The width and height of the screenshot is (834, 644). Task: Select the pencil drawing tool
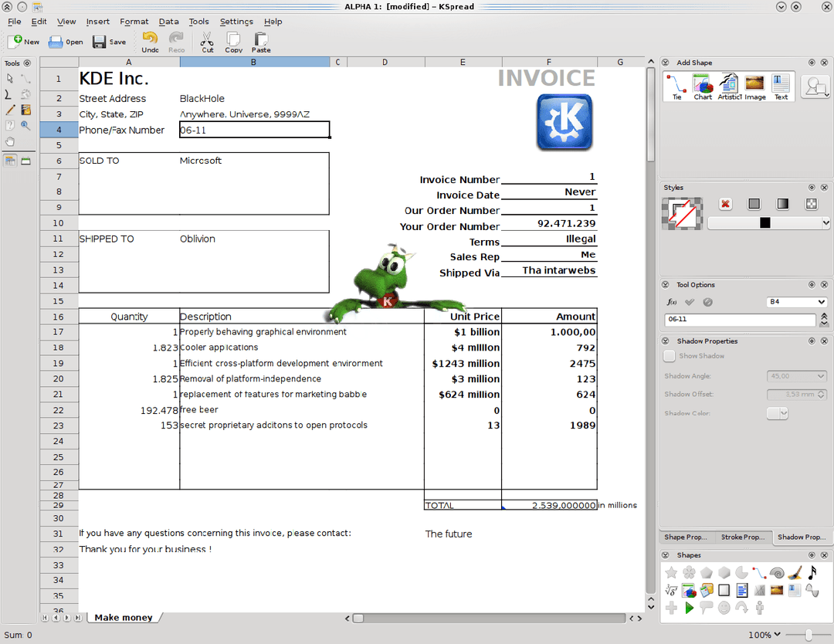pos(9,110)
